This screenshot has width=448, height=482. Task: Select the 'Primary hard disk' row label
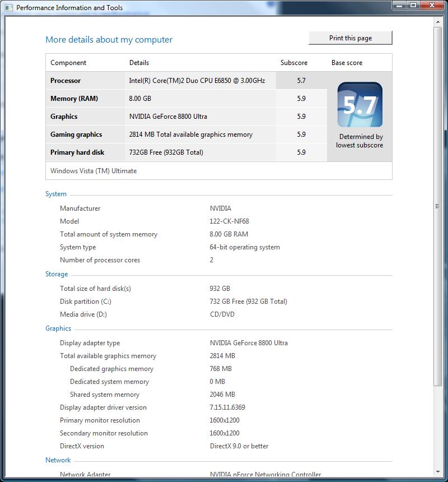point(77,152)
